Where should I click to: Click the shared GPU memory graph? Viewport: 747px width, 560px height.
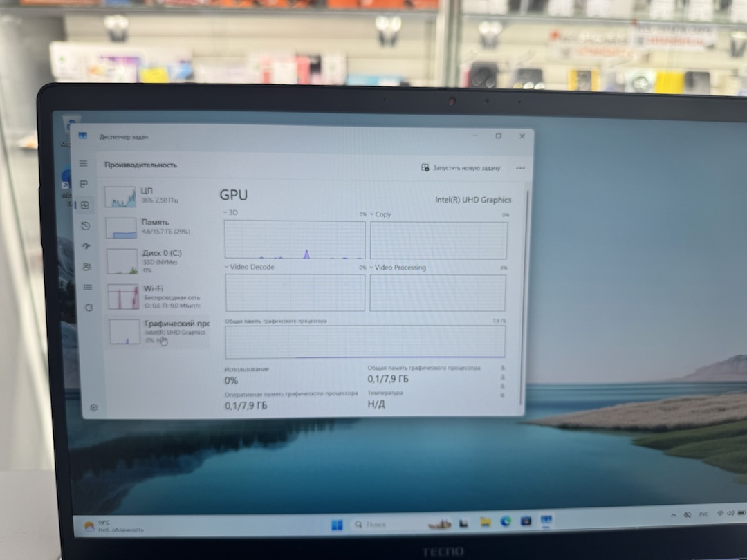pyautogui.click(x=365, y=342)
